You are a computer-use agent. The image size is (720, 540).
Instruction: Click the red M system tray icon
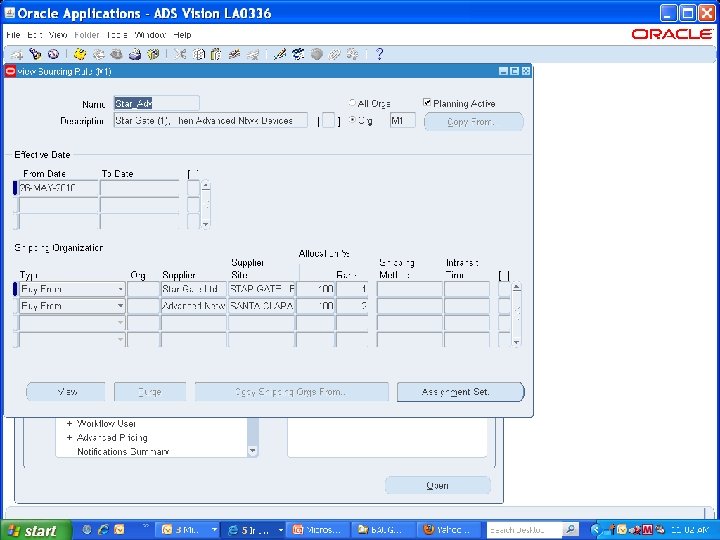(x=647, y=530)
